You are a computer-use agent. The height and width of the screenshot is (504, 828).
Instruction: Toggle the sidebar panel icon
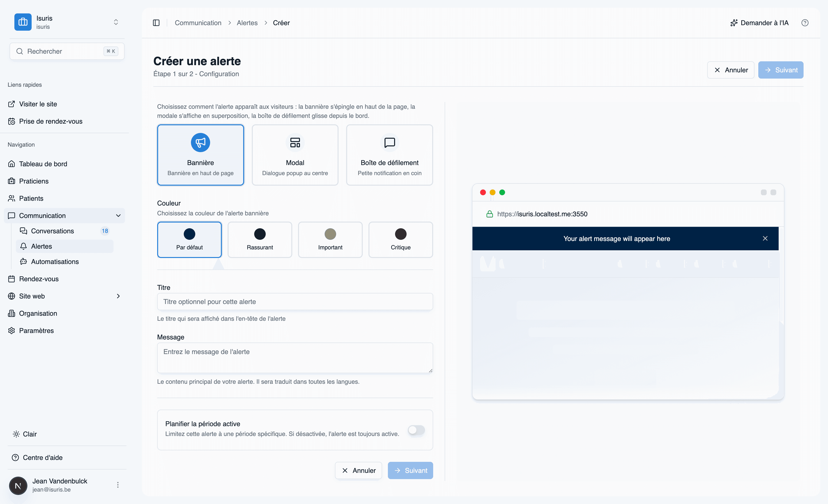coord(156,23)
